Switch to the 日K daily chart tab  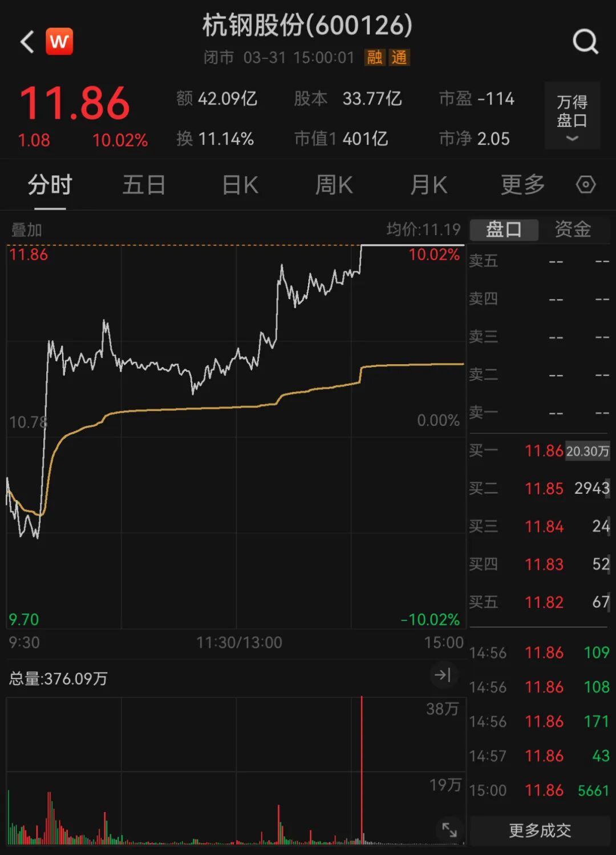(240, 184)
